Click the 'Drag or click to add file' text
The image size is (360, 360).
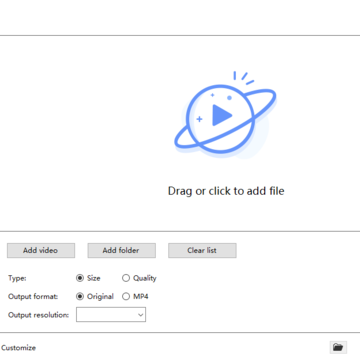[226, 191]
